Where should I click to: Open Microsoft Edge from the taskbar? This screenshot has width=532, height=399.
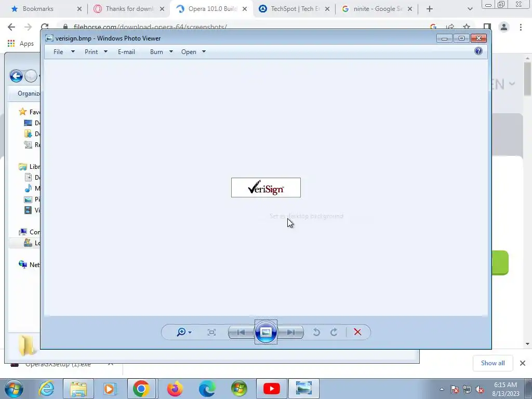tap(207, 389)
